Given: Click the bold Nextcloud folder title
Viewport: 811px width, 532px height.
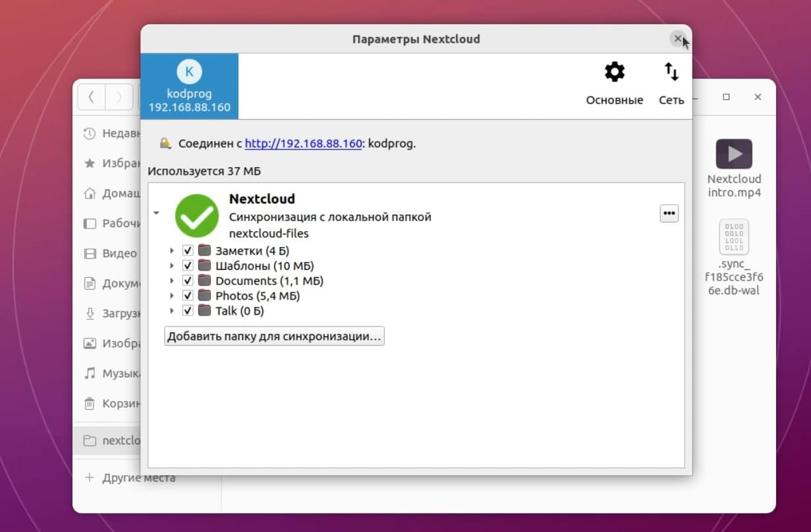Looking at the screenshot, I should (262, 199).
